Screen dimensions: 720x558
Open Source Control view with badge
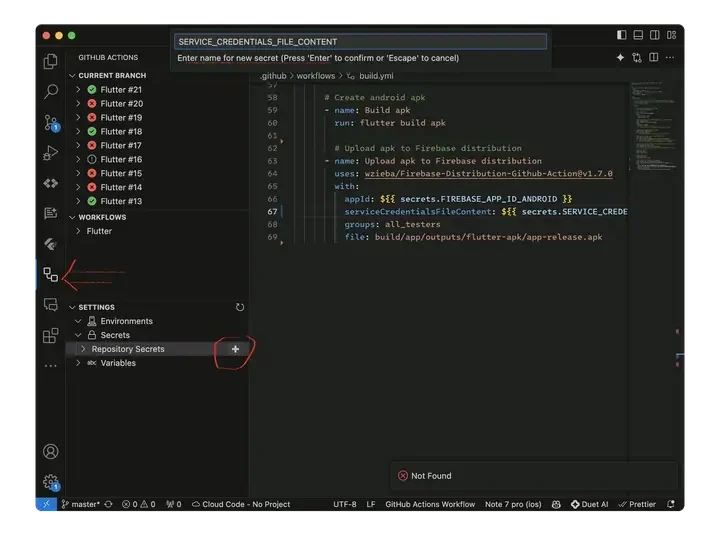pos(51,123)
